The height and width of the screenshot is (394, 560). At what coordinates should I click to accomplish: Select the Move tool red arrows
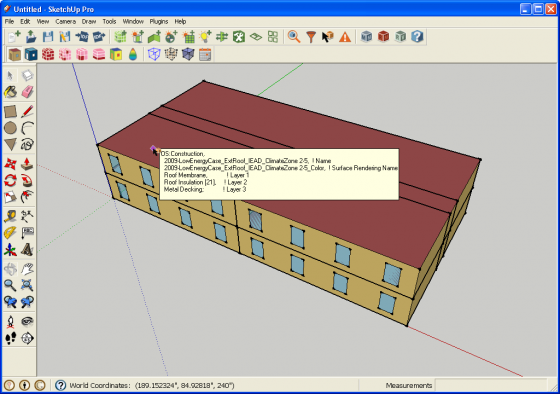[x=10, y=164]
